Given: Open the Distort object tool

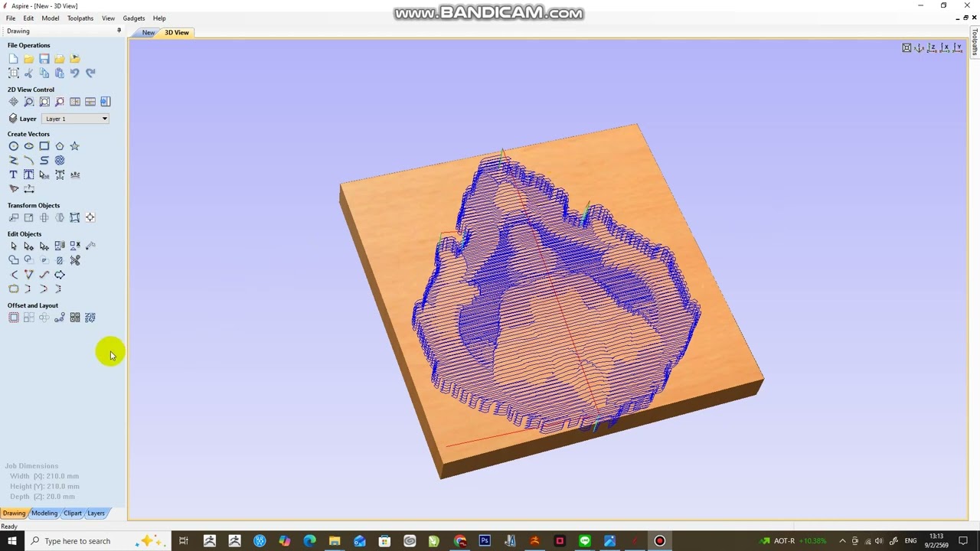Looking at the screenshot, I should tap(74, 218).
